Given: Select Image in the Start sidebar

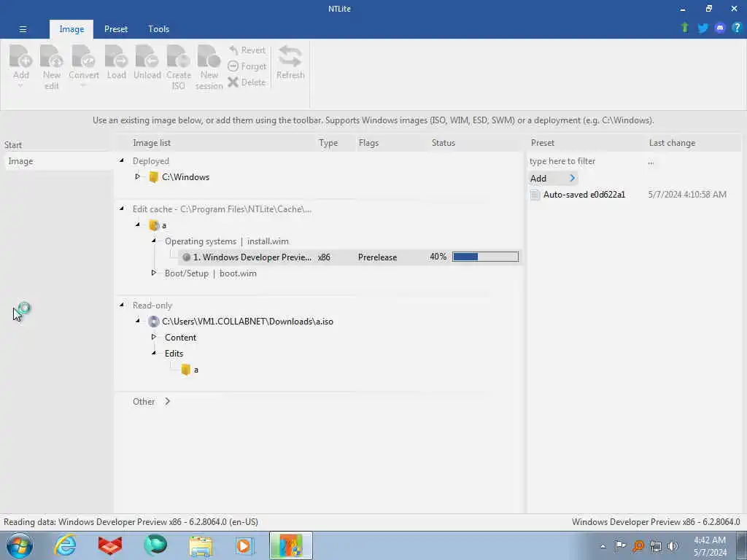Looking at the screenshot, I should 58,161.
